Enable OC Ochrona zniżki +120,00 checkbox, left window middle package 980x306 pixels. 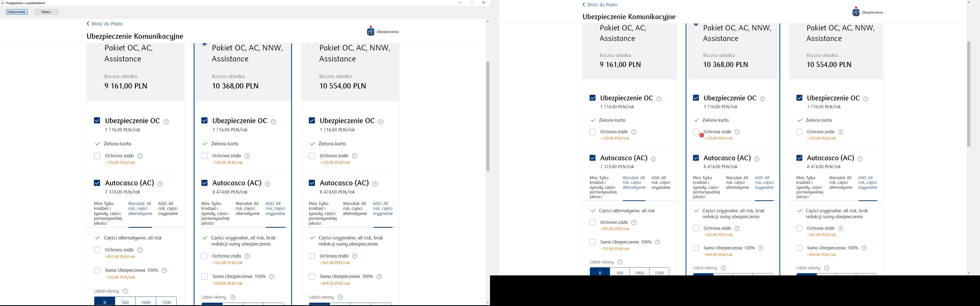pos(204,156)
